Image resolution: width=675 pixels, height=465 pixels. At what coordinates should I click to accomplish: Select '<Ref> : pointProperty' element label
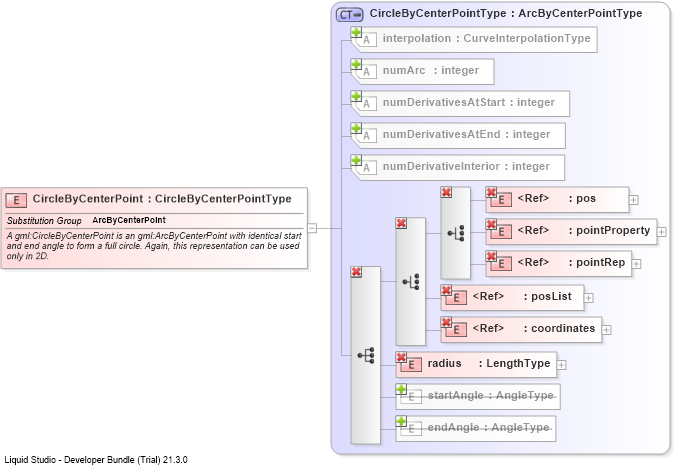point(584,230)
